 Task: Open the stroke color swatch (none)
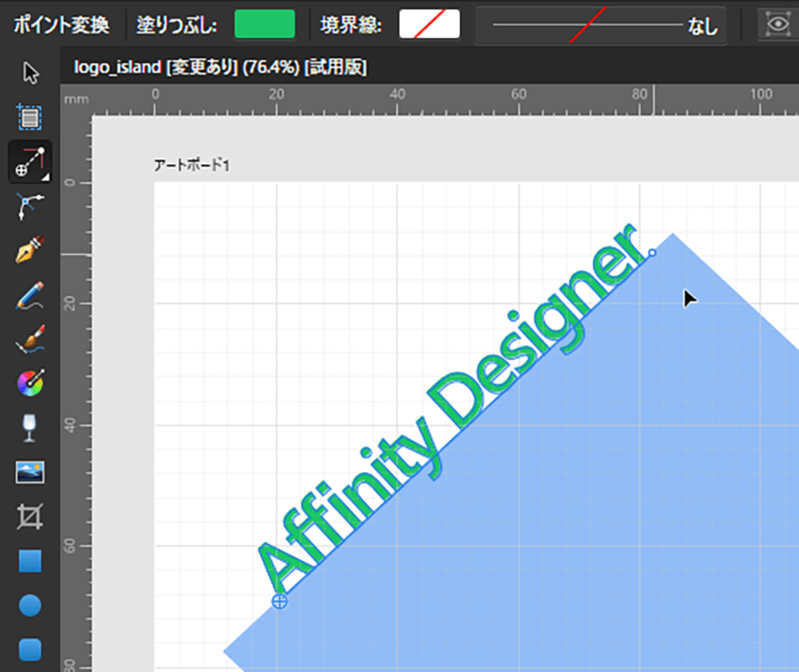coord(430,24)
